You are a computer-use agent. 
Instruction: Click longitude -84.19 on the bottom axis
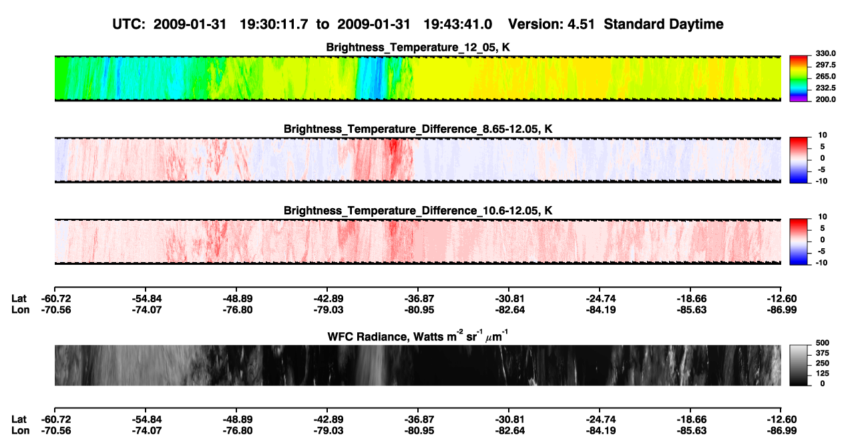pos(600,430)
